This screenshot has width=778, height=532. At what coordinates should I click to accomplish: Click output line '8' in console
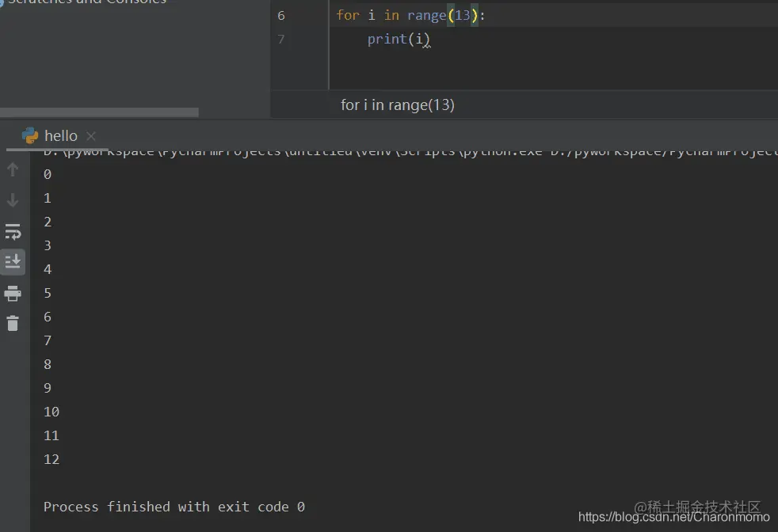pos(48,364)
